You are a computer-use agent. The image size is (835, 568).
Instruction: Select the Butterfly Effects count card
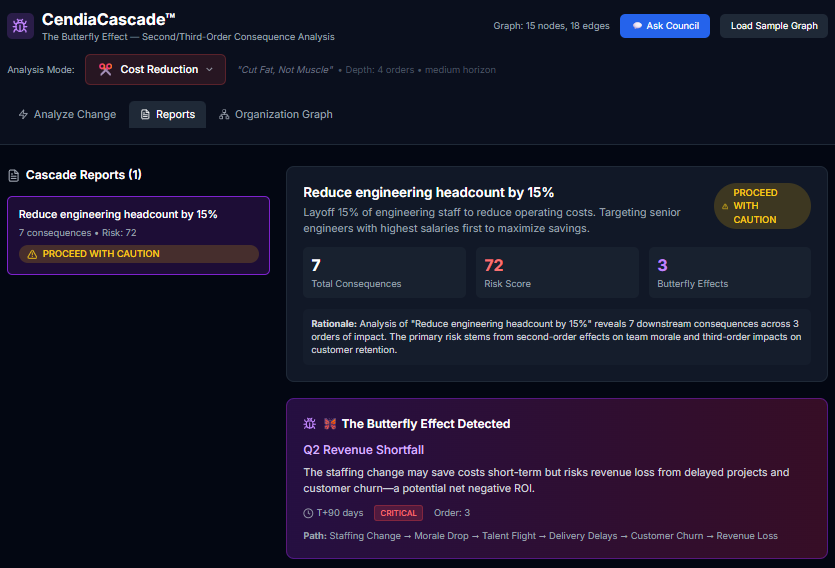pos(729,273)
